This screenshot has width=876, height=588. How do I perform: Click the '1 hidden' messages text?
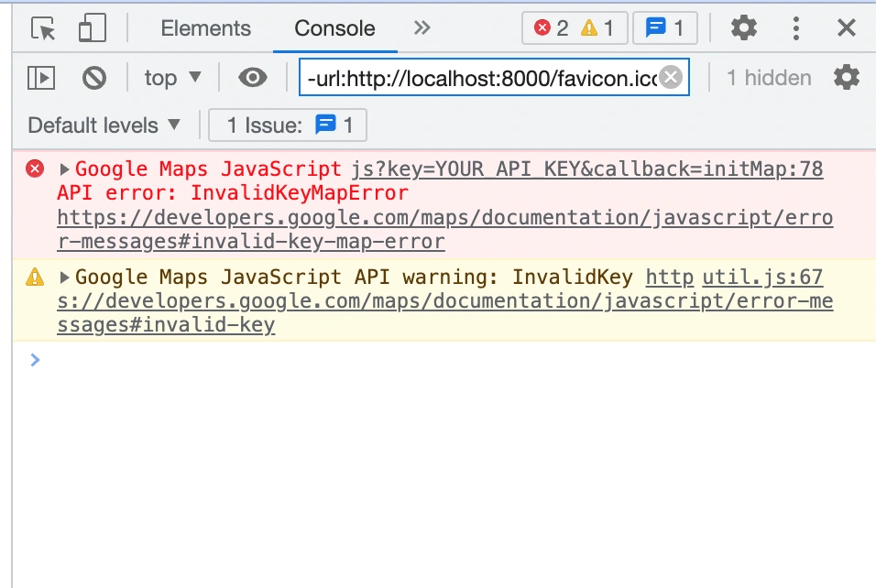coord(769,78)
